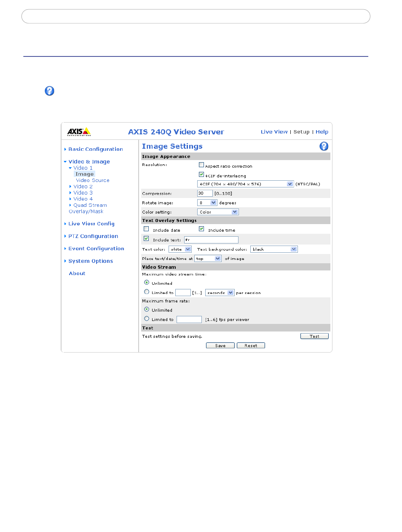This screenshot has height=532, width=402.
Task: Open Live View Config menu
Action: (91, 224)
